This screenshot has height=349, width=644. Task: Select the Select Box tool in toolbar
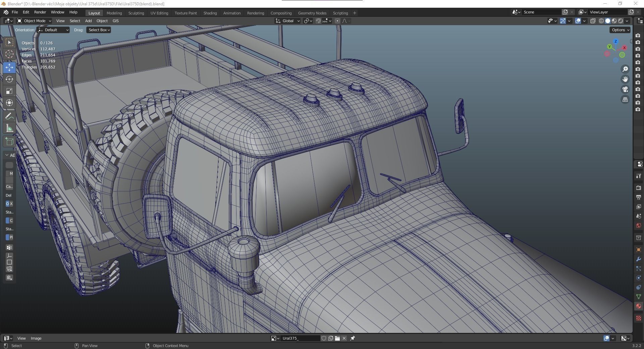coord(9,42)
